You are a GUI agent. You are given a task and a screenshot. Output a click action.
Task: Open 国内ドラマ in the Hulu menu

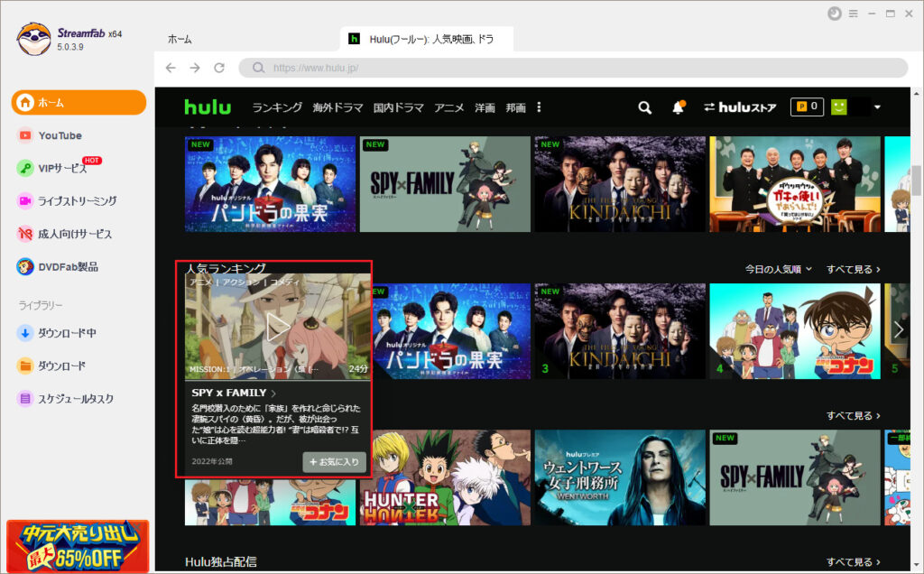(x=398, y=107)
